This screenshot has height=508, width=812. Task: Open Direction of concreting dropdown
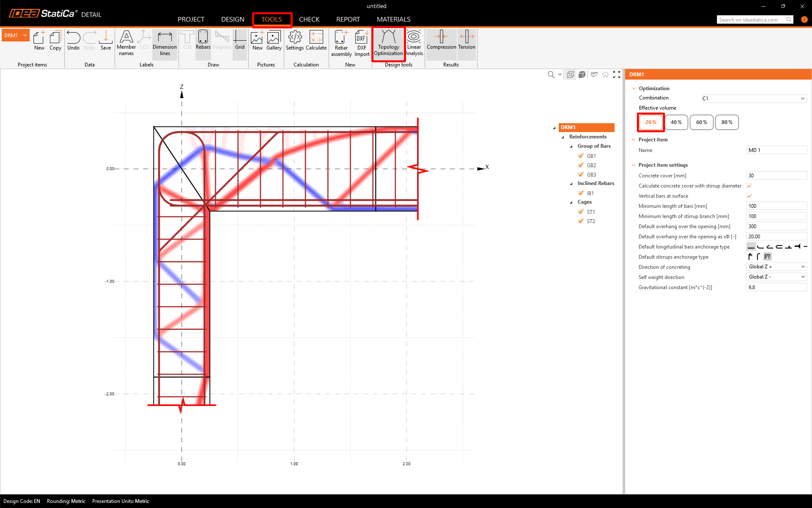pos(776,267)
